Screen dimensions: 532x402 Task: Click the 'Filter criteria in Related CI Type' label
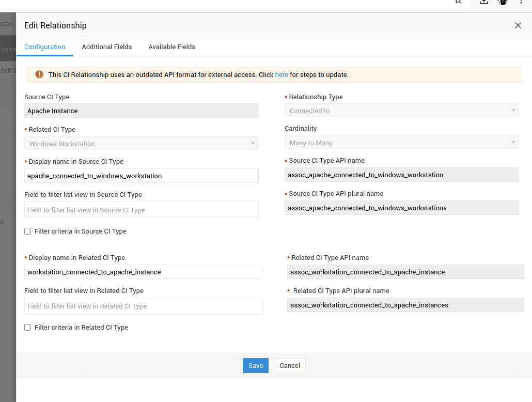click(82, 327)
